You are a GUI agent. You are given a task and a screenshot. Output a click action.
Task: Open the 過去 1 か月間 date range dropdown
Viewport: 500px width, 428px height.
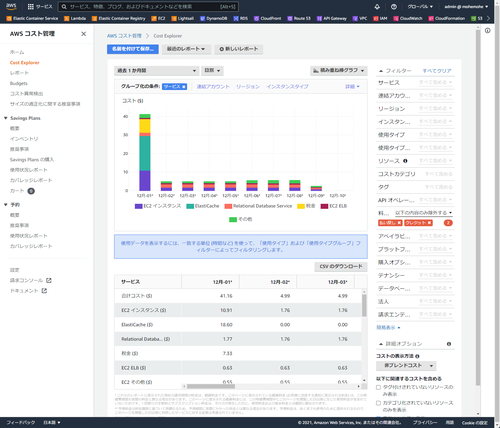tap(156, 71)
